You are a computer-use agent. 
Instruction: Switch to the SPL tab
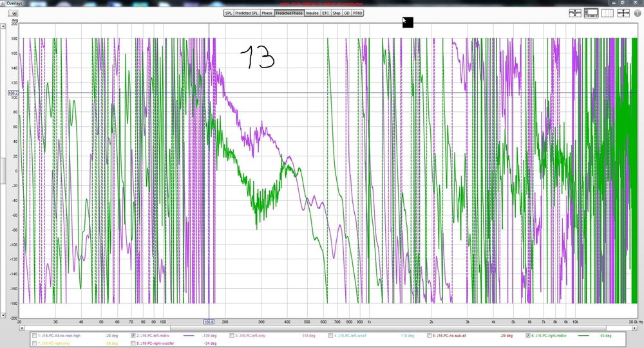229,13
